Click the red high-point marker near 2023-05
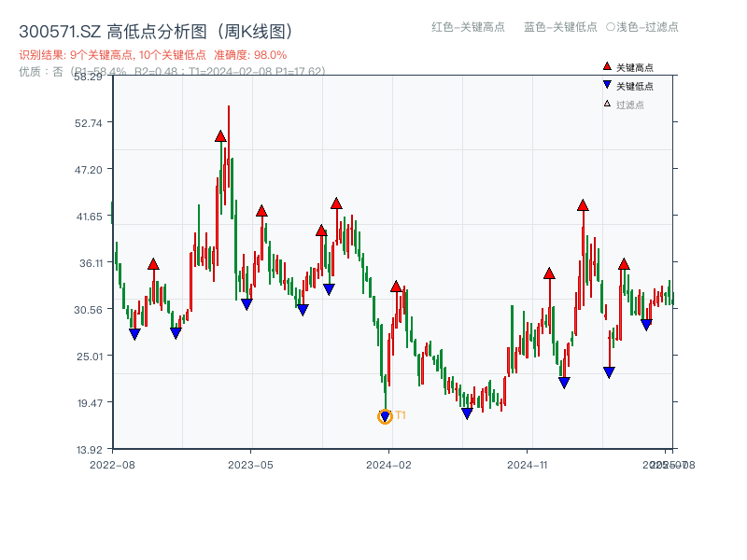This screenshot has width=747, height=560. 262,211
